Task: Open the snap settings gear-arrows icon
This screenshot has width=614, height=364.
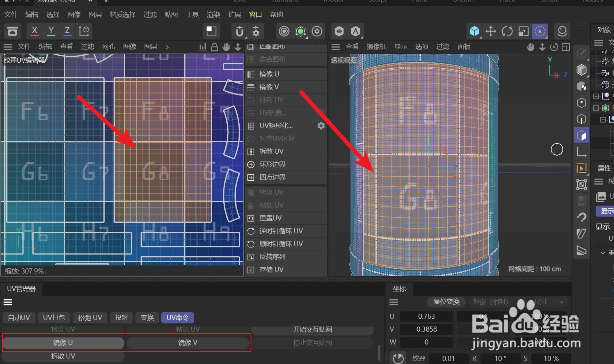Action: pyautogui.click(x=256, y=31)
